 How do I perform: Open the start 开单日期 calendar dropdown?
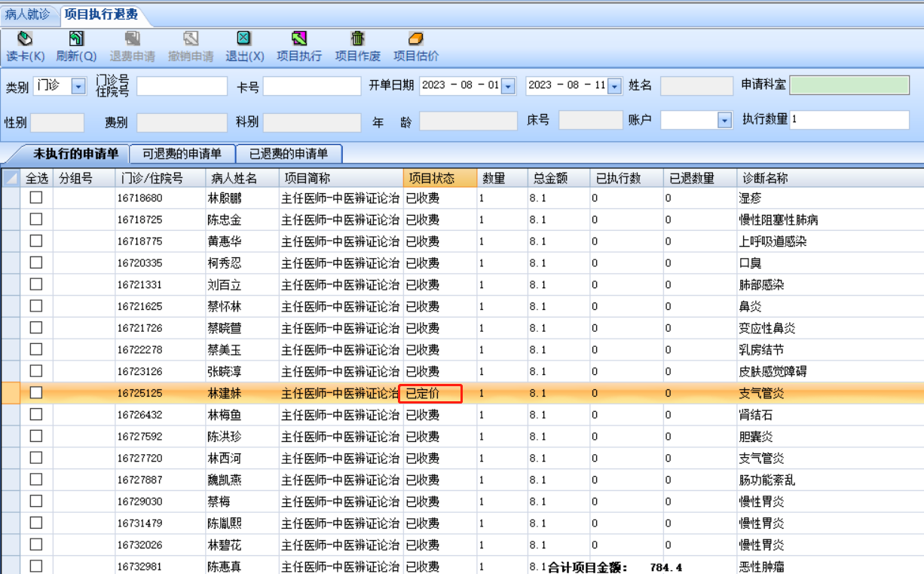[x=509, y=86]
